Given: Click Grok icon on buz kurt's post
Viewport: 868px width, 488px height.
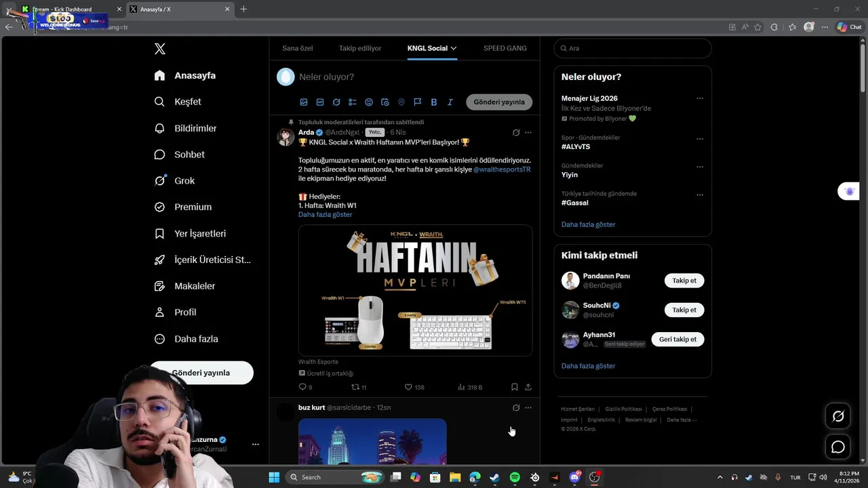Looking at the screenshot, I should pyautogui.click(x=516, y=408).
